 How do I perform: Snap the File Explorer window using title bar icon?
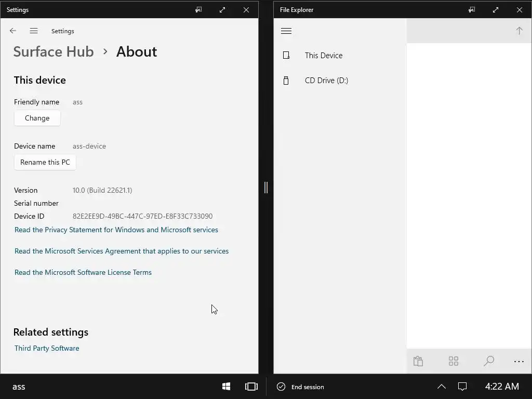[472, 10]
